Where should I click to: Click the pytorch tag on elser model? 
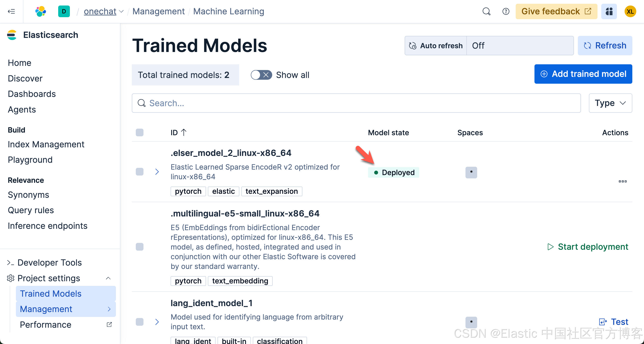point(188,191)
